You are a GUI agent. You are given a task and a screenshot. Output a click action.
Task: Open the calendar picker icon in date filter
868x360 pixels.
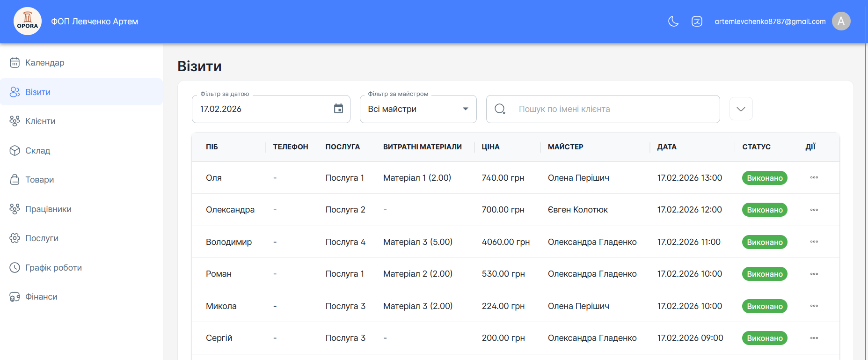[x=338, y=109]
